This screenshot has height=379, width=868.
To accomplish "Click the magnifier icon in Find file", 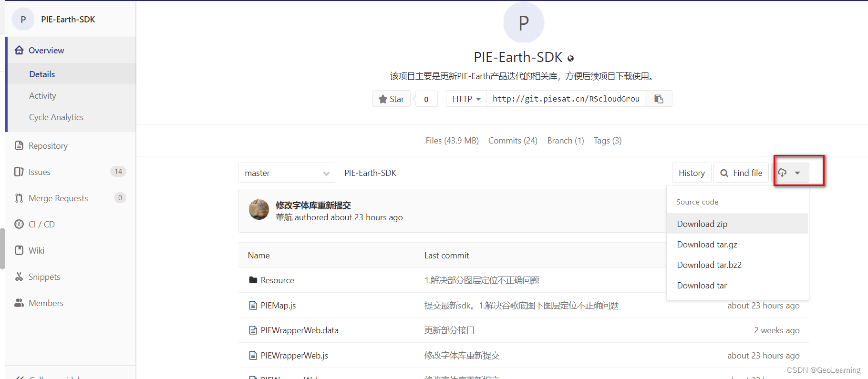I will click(x=724, y=173).
